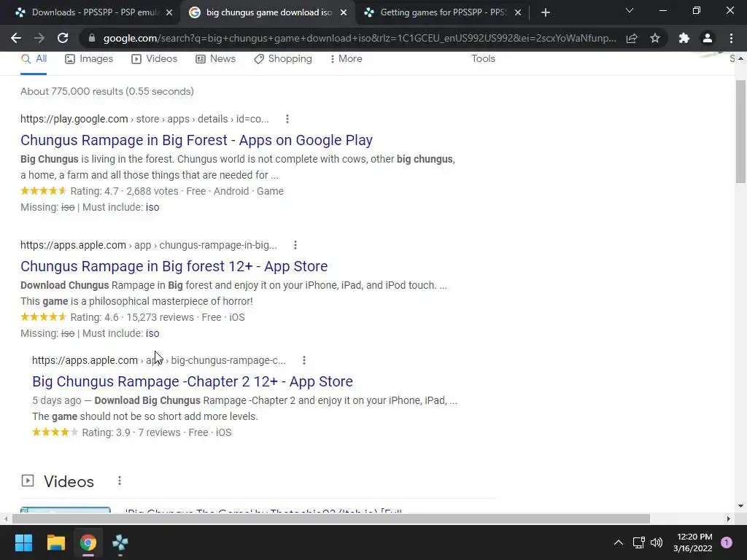The height and width of the screenshot is (560, 747).
Task: Select the All search filter
Action: 34,58
